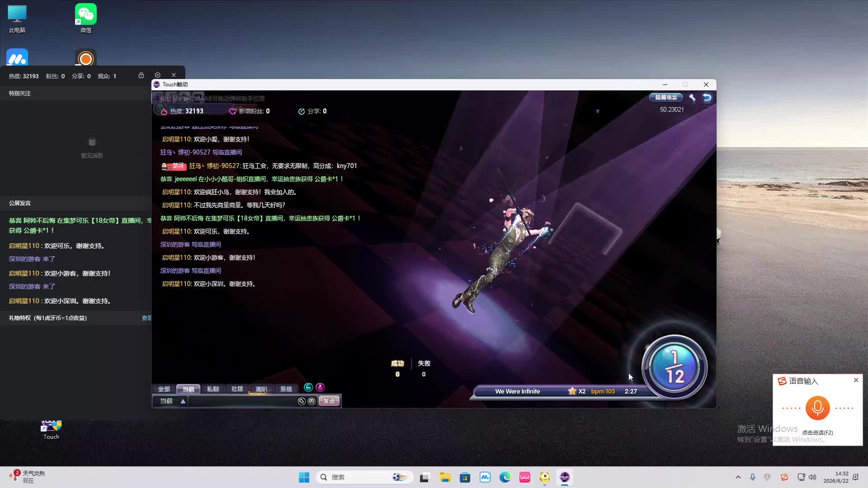Click the microphone button to start voice input
The image size is (868, 488).
[817, 408]
